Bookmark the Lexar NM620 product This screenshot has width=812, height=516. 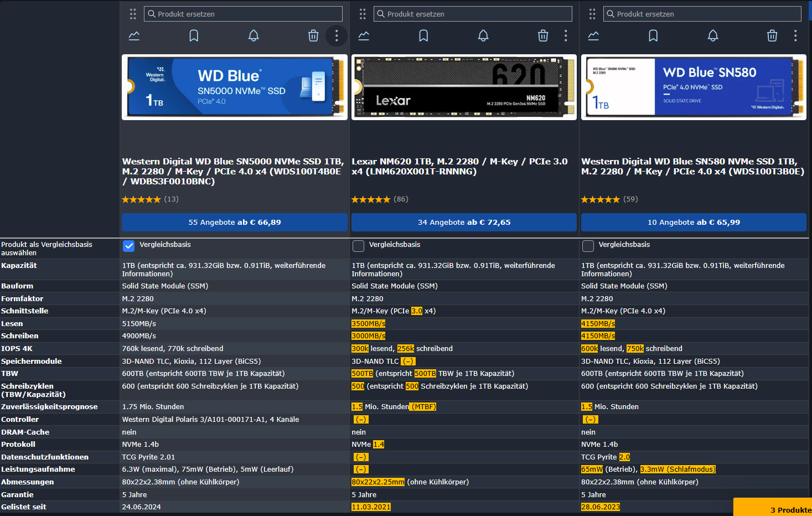423,36
